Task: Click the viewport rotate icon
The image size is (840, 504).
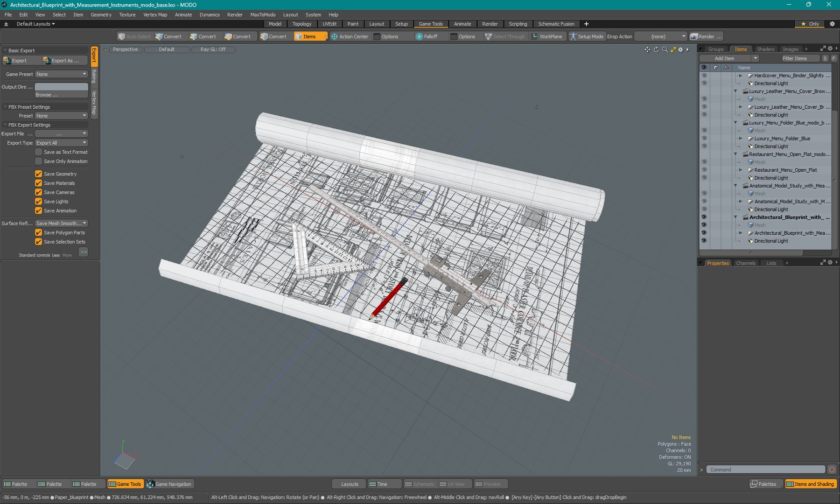Action: coord(656,49)
